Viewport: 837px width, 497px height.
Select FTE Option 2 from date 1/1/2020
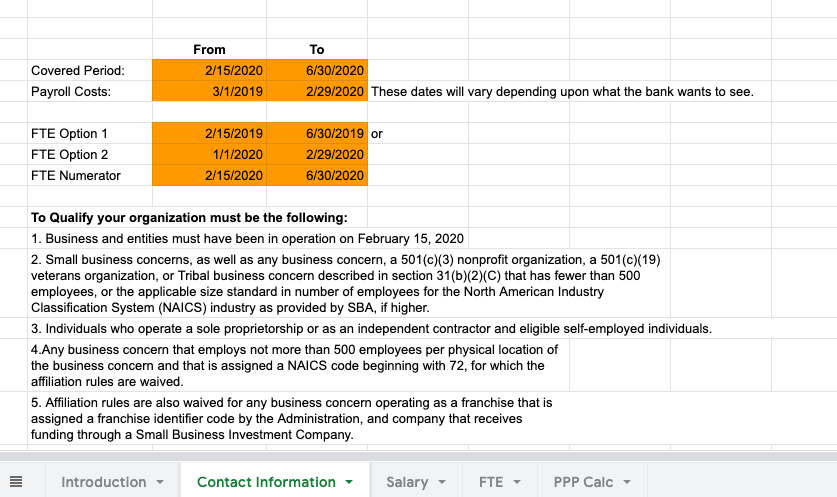[209, 154]
